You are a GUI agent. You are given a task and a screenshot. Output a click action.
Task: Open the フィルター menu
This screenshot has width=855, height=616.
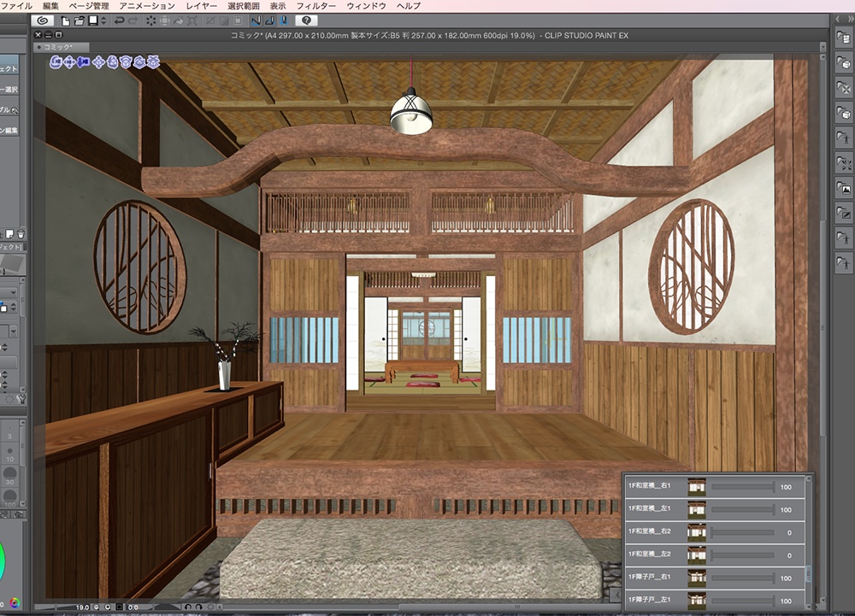tap(316, 5)
